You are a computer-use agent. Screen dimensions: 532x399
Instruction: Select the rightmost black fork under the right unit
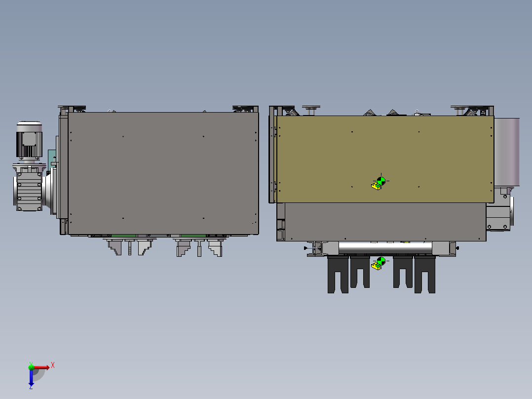(425, 275)
